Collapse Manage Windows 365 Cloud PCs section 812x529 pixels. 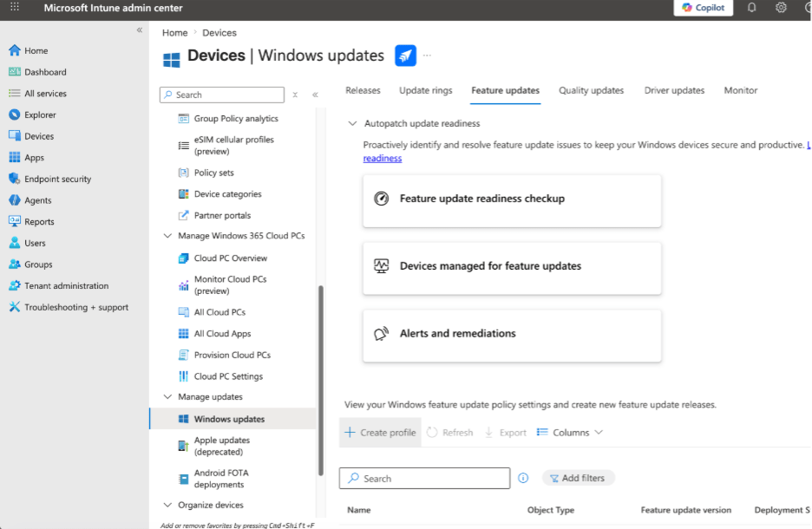tap(167, 236)
